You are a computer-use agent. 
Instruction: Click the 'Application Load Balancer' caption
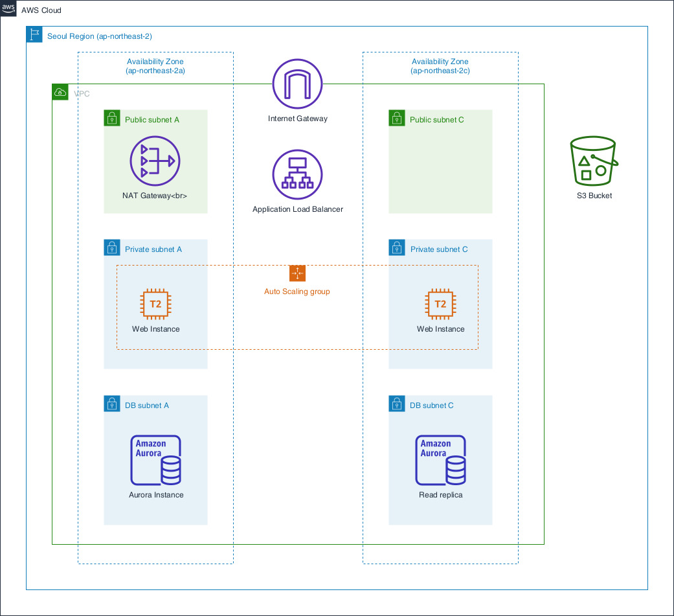[297, 209]
